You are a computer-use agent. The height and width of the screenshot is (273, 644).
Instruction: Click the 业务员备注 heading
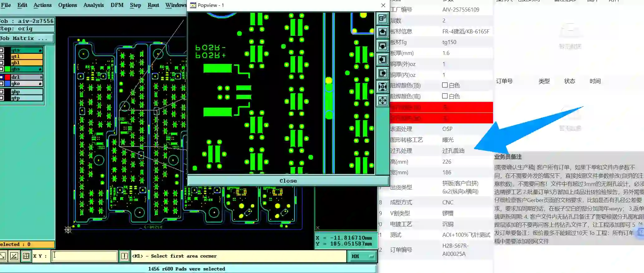[508, 157]
